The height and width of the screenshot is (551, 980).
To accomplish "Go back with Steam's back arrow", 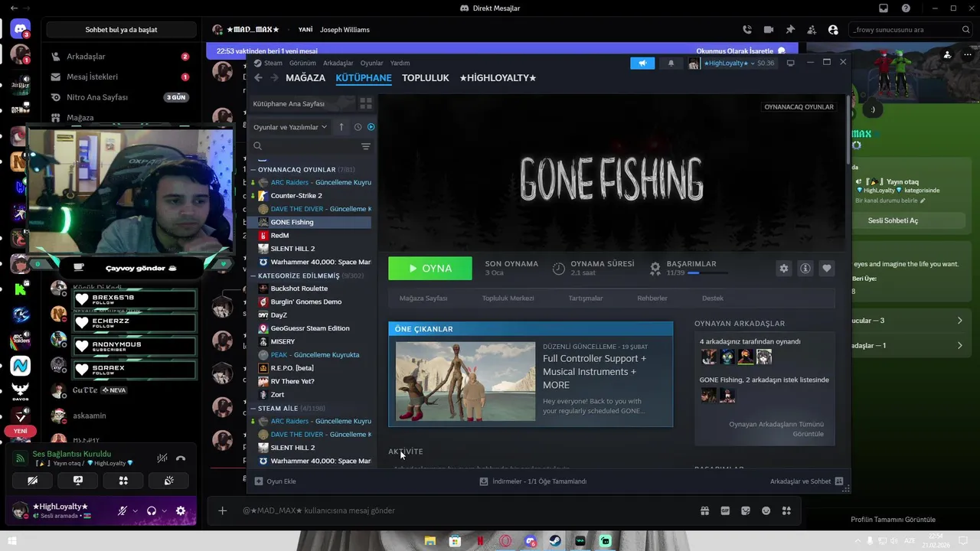I will pos(258,77).
